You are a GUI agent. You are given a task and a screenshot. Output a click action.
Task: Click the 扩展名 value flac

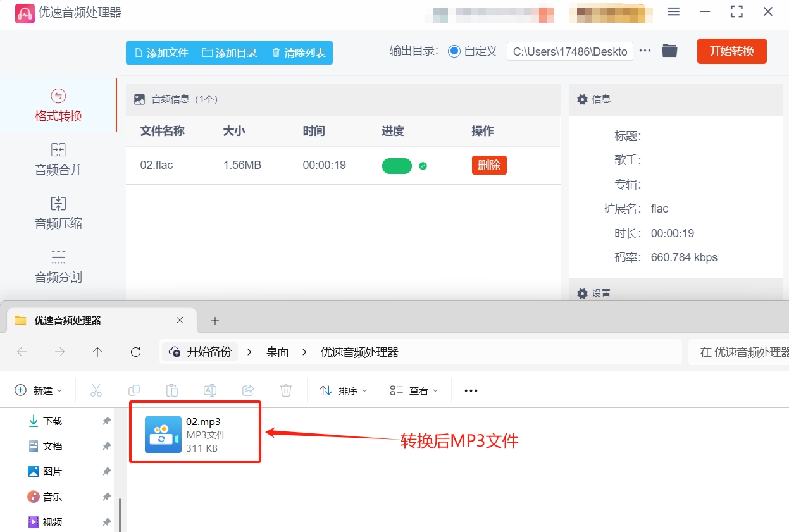coord(660,209)
